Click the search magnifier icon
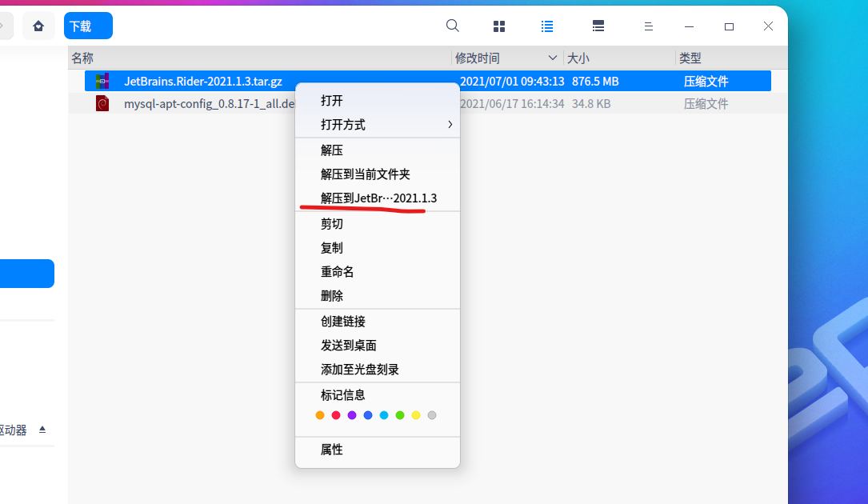This screenshot has height=504, width=868. 452,25
